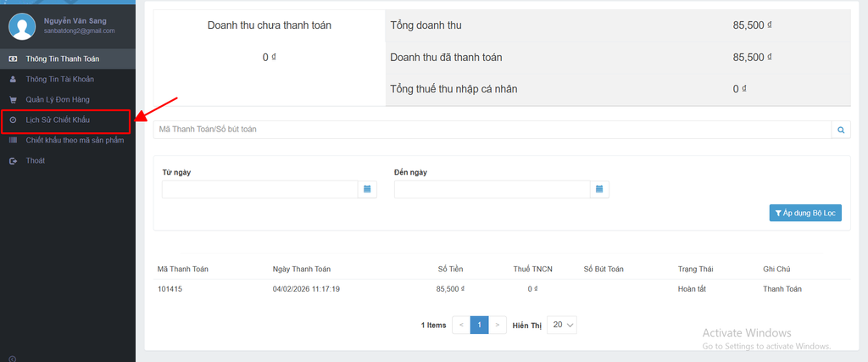Open Chiết khấu theo mã sản phẩm
Viewport: 868px width, 362px height.
tap(75, 140)
